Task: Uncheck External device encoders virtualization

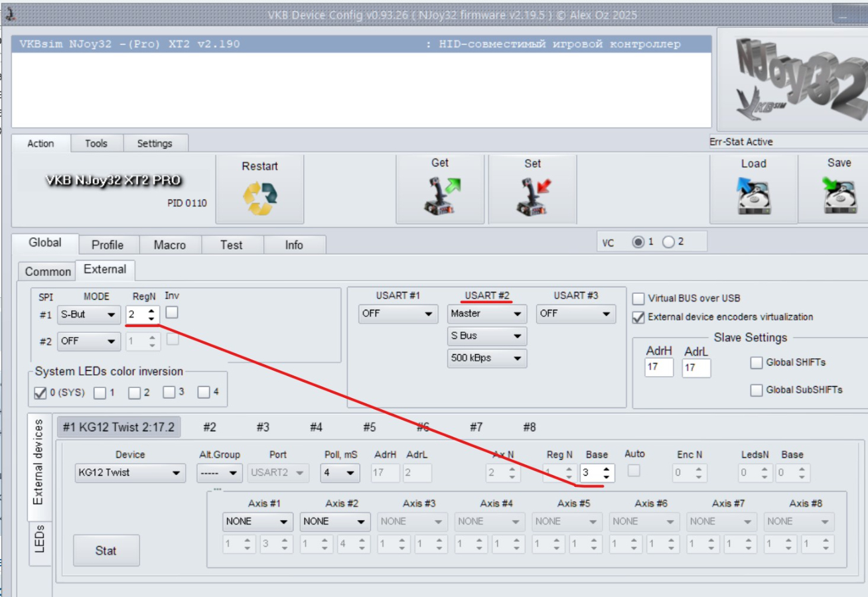Action: point(638,317)
